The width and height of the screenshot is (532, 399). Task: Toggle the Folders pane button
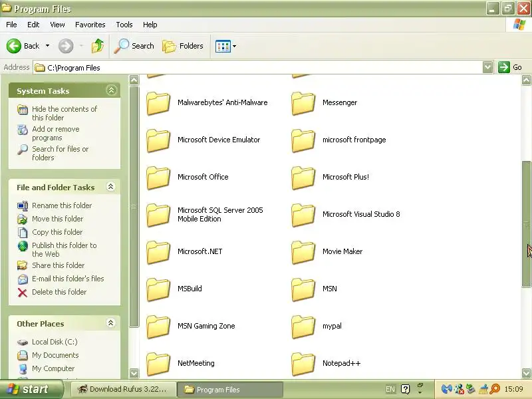[x=182, y=46]
